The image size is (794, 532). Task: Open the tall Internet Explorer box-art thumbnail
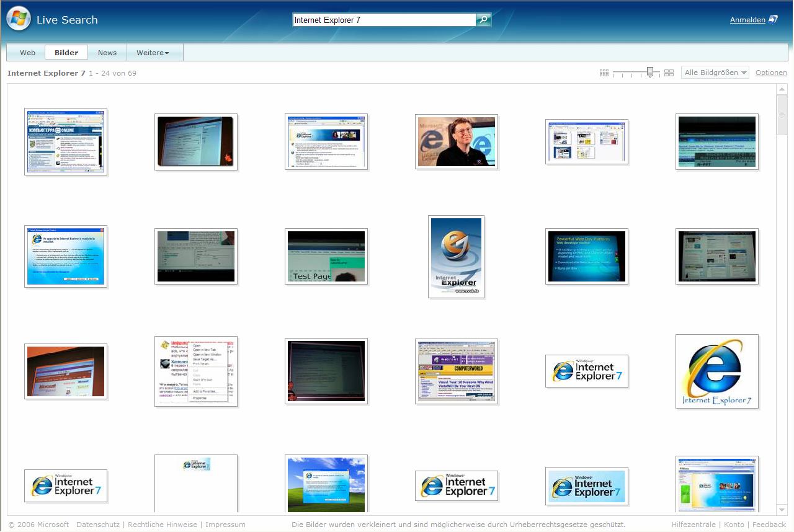tap(457, 257)
